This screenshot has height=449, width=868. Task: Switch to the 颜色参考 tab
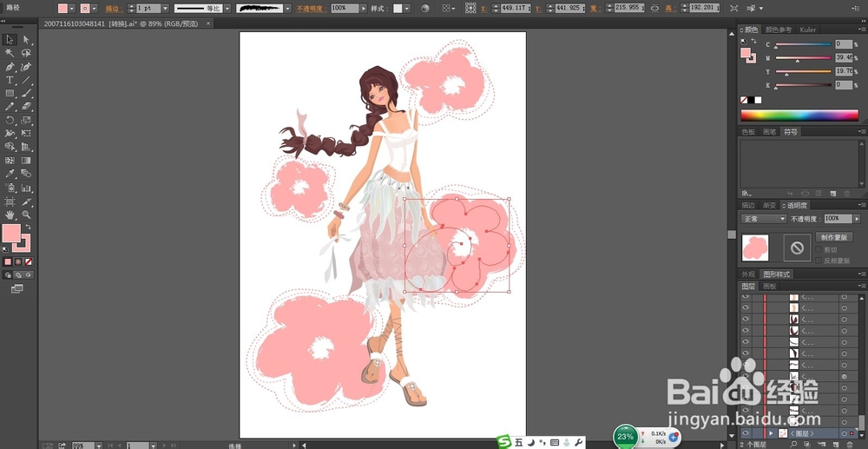(779, 30)
